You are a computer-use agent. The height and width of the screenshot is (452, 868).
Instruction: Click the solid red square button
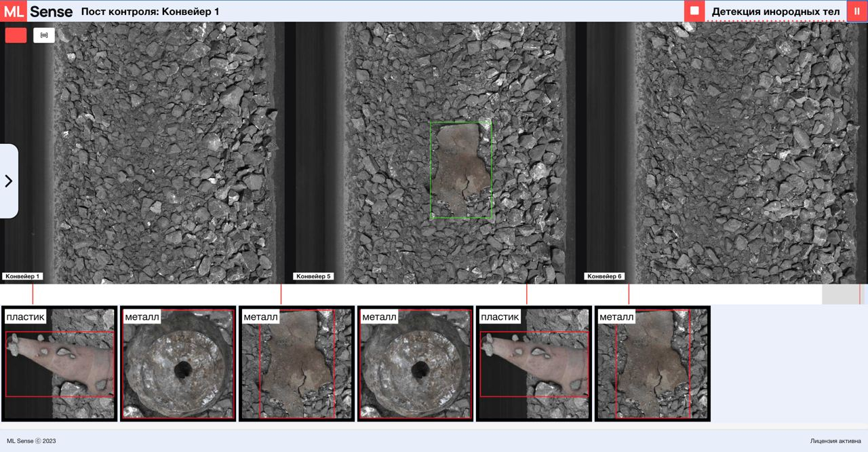(16, 35)
